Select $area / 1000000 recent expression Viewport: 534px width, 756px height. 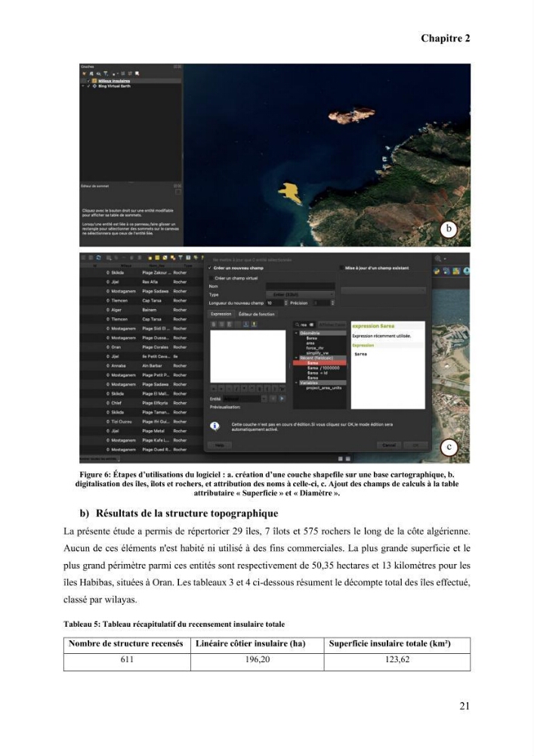pyautogui.click(x=323, y=368)
